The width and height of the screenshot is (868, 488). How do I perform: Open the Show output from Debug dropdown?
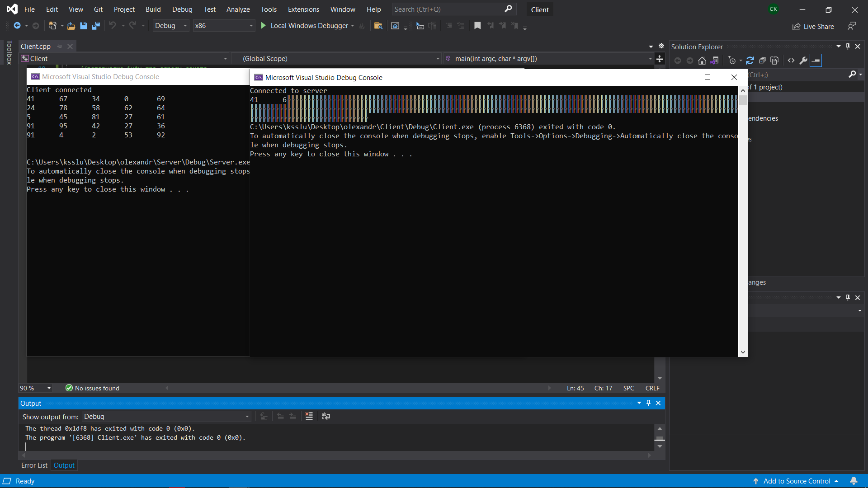166,417
